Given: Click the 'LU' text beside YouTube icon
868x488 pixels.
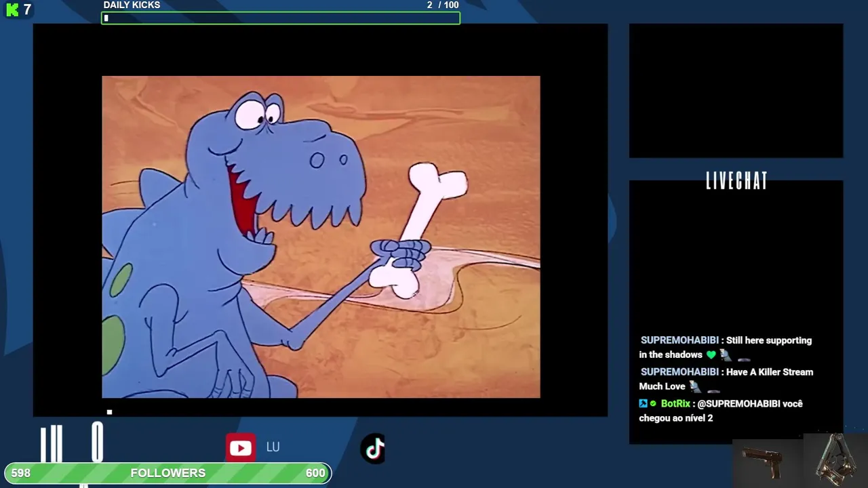Looking at the screenshot, I should [x=273, y=447].
